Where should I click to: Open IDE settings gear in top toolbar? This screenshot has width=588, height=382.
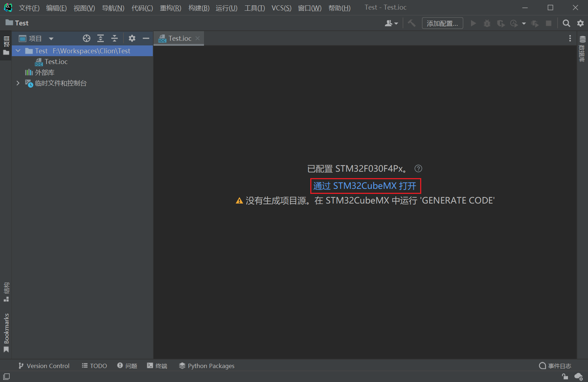[580, 23]
